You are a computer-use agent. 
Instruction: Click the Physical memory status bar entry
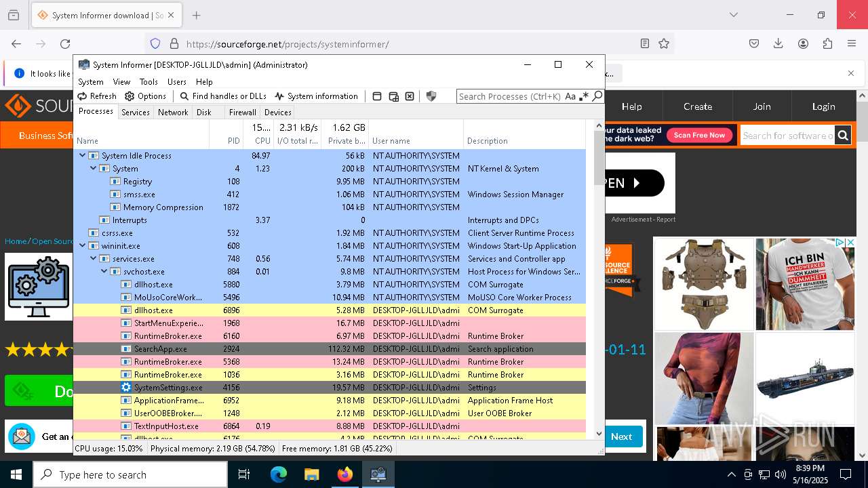click(x=213, y=449)
